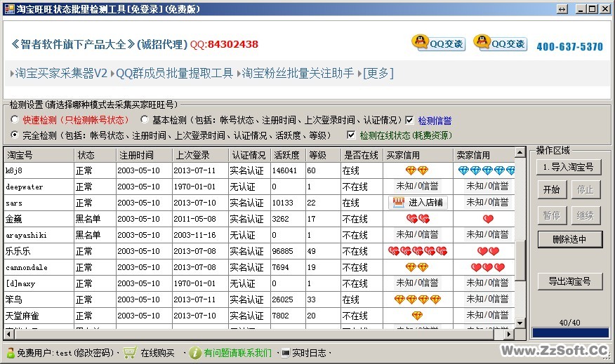Open the QQ群成员批量提取工具 link

(174, 74)
